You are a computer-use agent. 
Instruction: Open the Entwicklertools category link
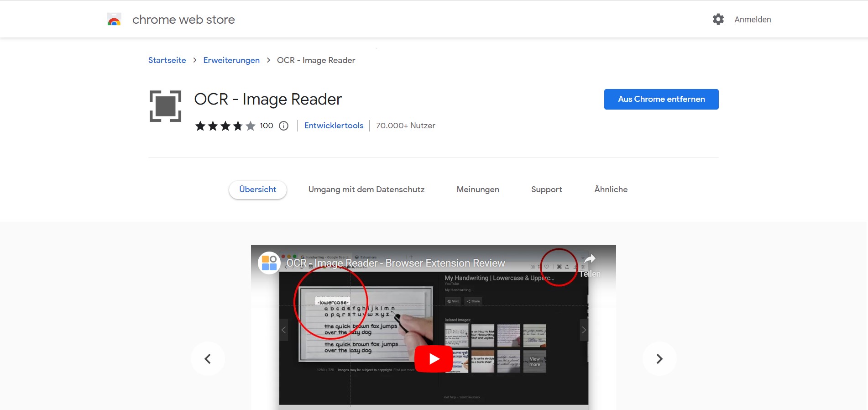click(334, 126)
